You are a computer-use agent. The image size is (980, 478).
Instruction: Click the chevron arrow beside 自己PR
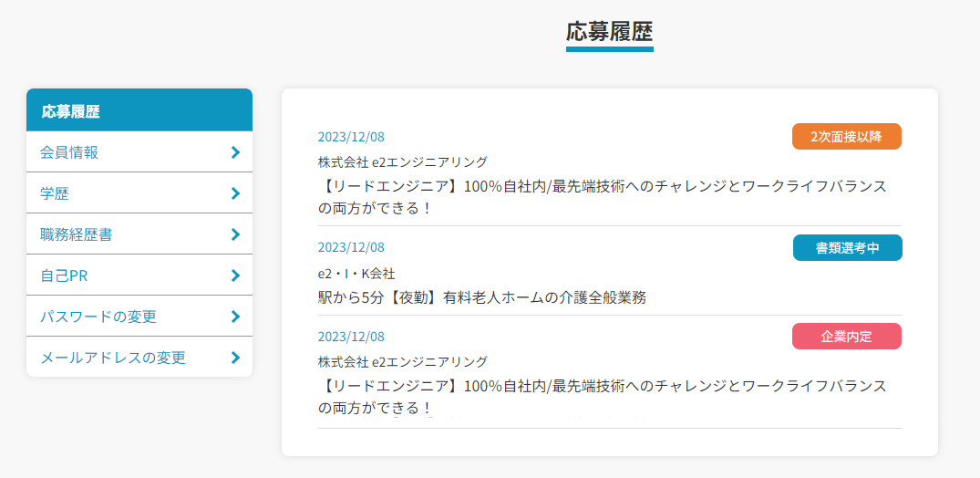(x=235, y=275)
